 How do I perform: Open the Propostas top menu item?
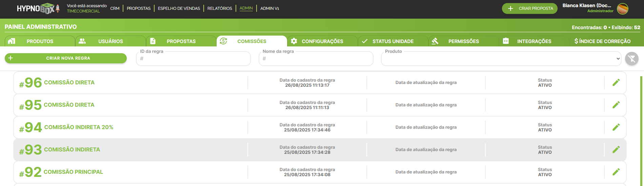(139, 8)
